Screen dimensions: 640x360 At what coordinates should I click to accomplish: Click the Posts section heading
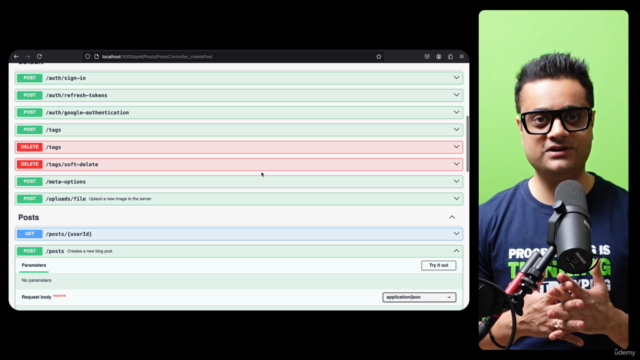(29, 218)
